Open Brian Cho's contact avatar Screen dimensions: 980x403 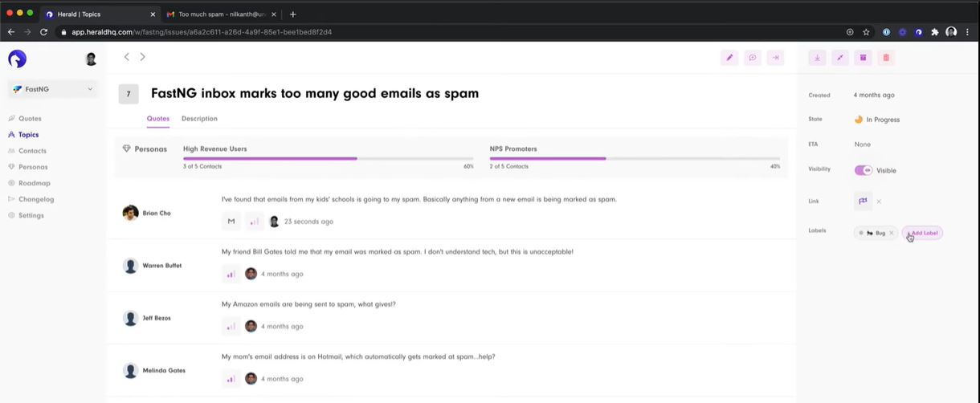(131, 213)
